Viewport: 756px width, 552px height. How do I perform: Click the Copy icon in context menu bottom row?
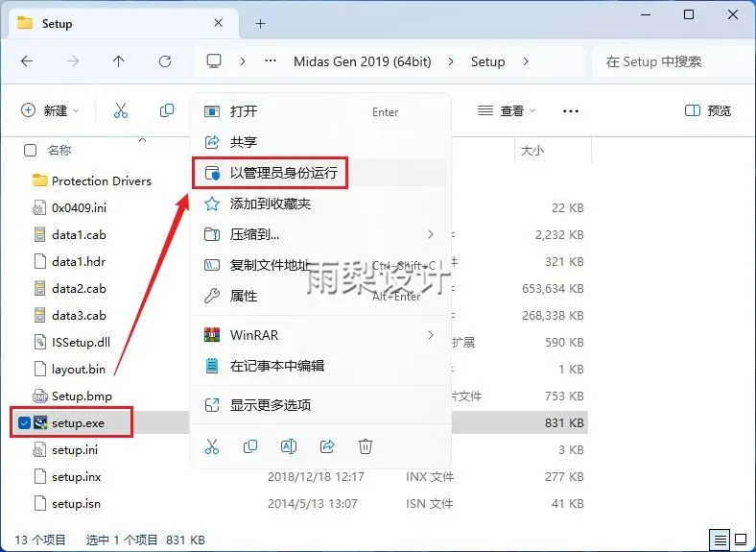point(250,446)
